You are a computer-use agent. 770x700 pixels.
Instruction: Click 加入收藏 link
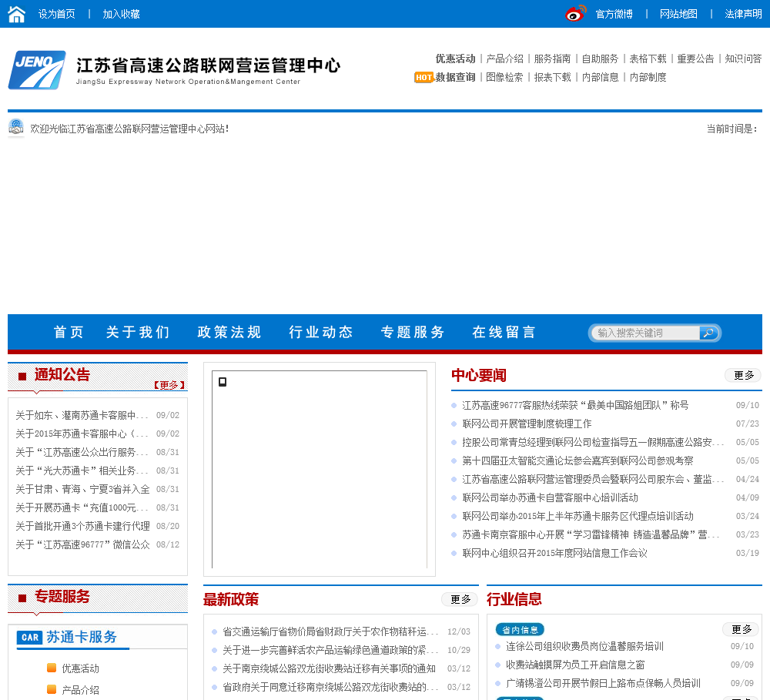tap(122, 14)
